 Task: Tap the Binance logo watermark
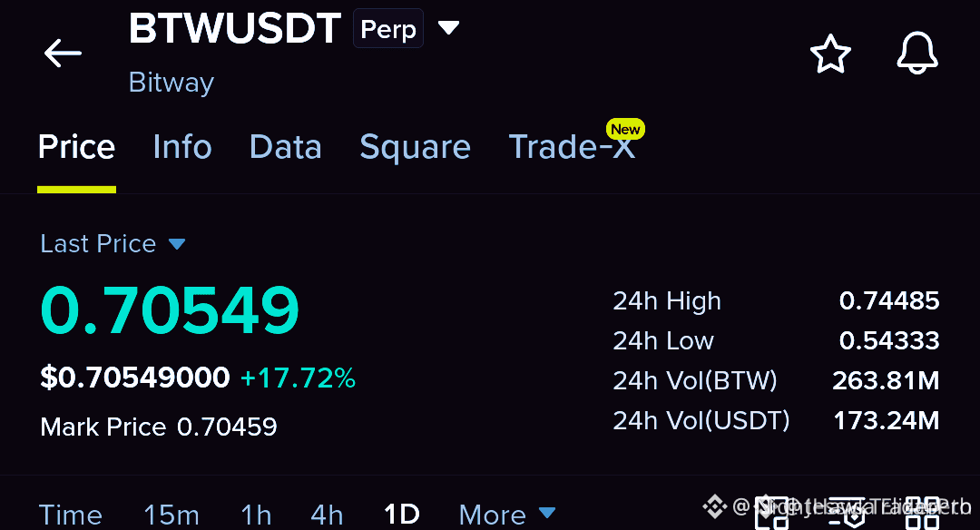click(x=714, y=506)
